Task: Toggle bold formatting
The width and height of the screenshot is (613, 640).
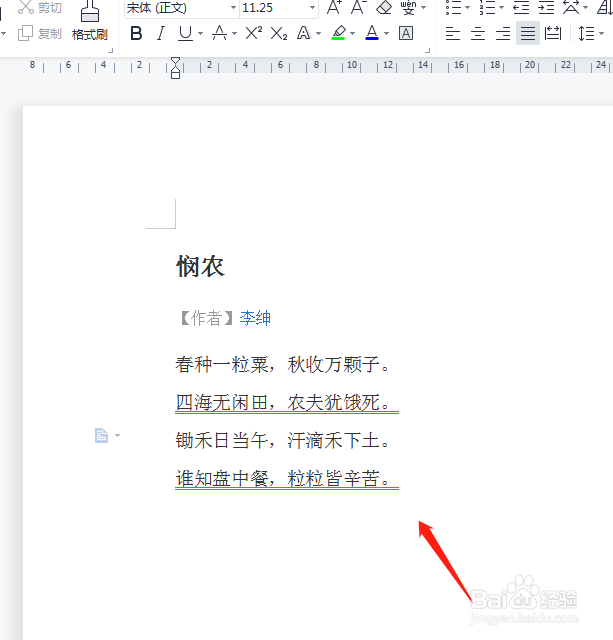Action: point(136,33)
